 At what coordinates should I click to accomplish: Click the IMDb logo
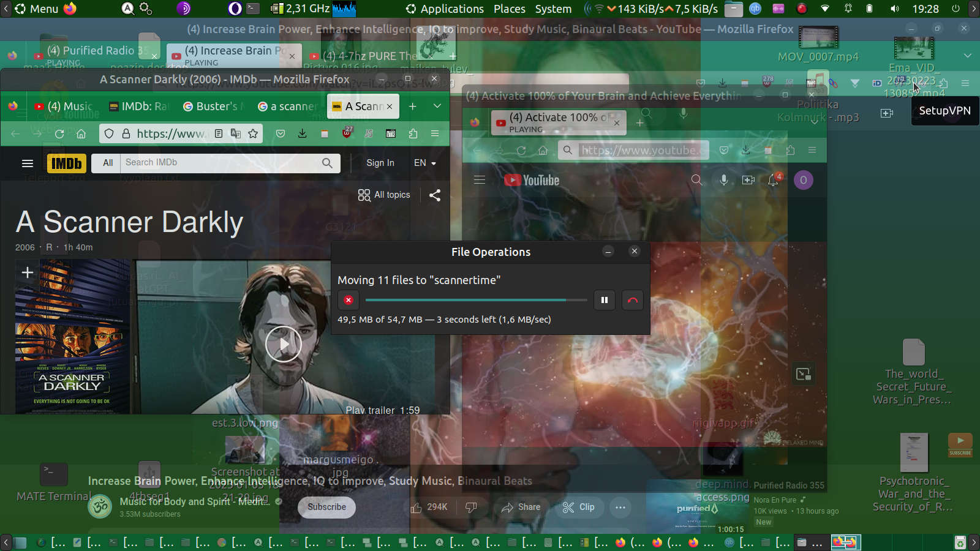click(66, 163)
